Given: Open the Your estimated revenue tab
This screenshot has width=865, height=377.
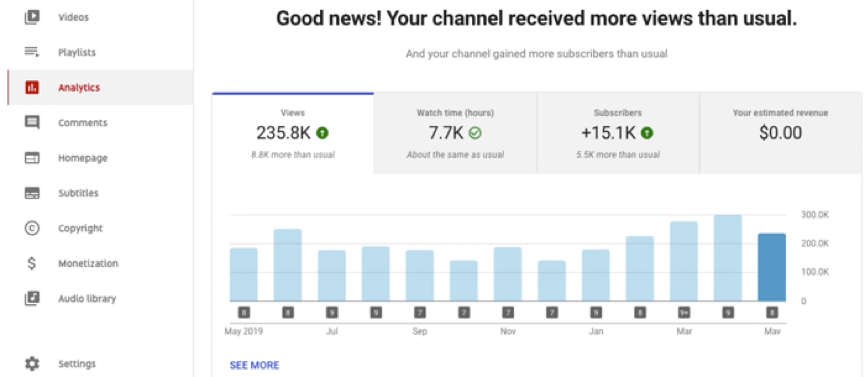Looking at the screenshot, I should tap(780, 133).
